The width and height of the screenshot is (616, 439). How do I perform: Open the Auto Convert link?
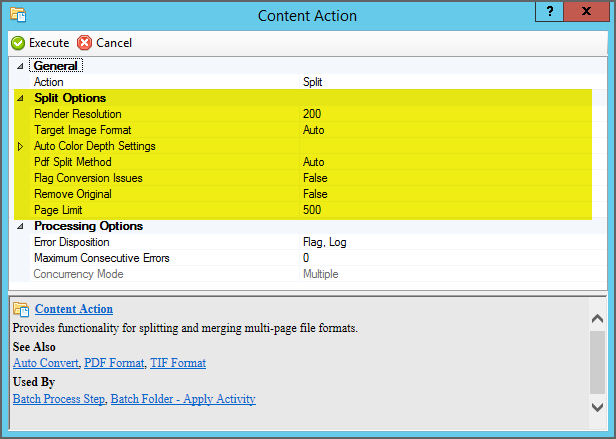(46, 363)
